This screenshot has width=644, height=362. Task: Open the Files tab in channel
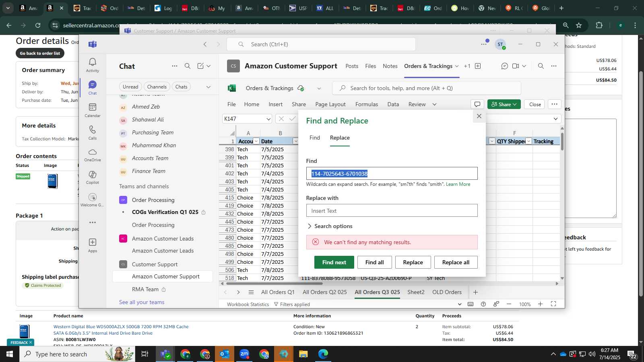tap(371, 66)
